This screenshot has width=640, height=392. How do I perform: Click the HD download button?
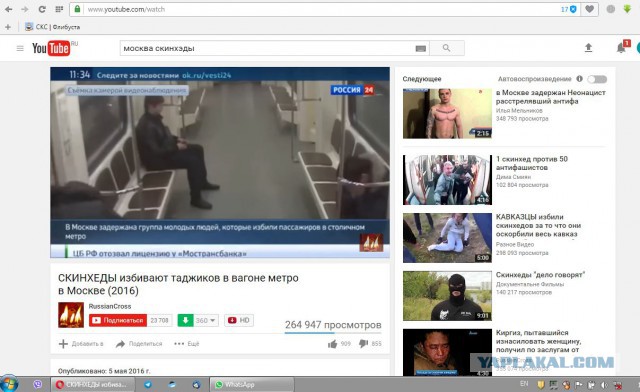tap(239, 320)
